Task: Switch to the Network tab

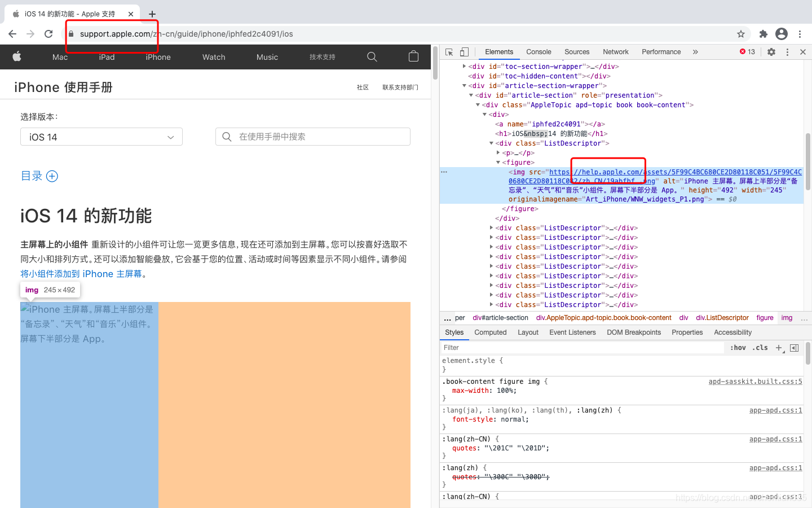Action: (616, 52)
